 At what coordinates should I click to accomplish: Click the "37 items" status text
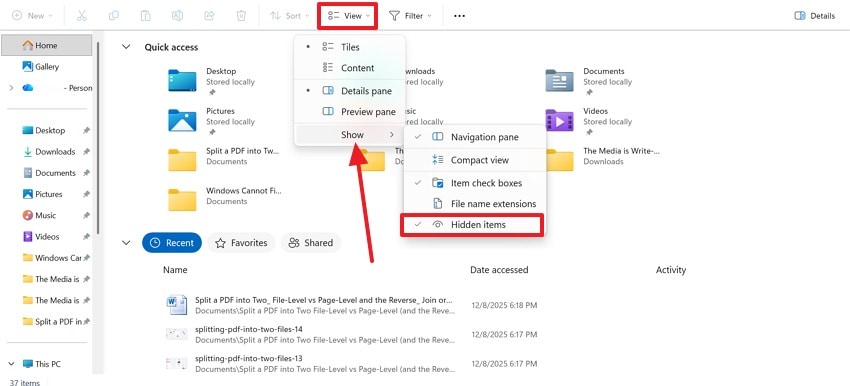point(25,382)
